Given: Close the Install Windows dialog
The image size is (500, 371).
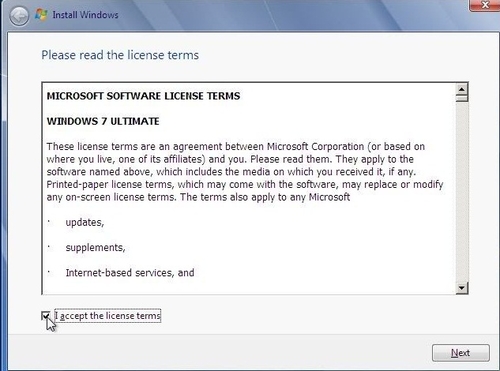Looking at the screenshot, I should (x=485, y=5).
